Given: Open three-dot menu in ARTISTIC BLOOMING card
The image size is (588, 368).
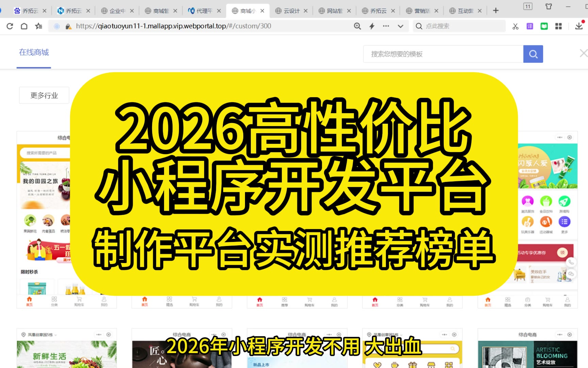Looking at the screenshot, I should click(560, 335).
